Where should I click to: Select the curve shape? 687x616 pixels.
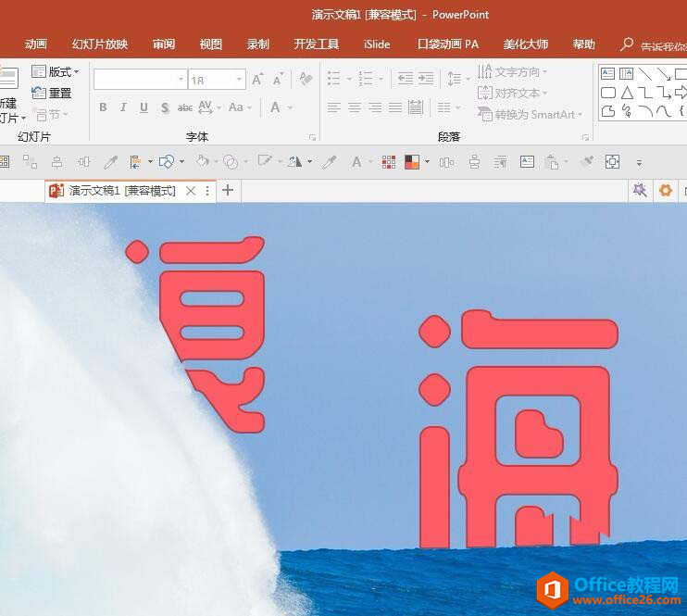(664, 111)
